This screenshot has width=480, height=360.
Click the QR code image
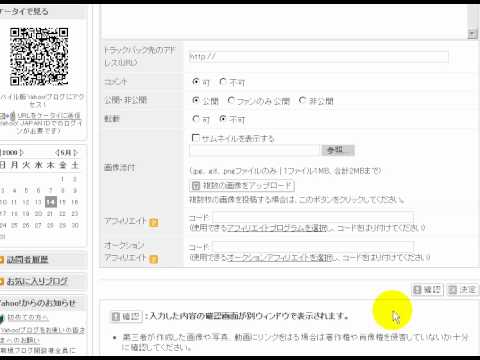point(39,57)
